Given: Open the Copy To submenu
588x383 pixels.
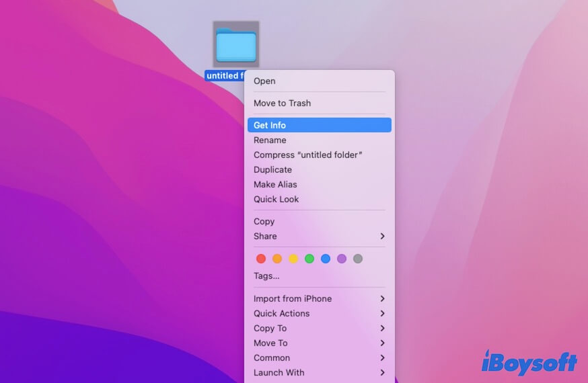Looking at the screenshot, I should [x=319, y=329].
